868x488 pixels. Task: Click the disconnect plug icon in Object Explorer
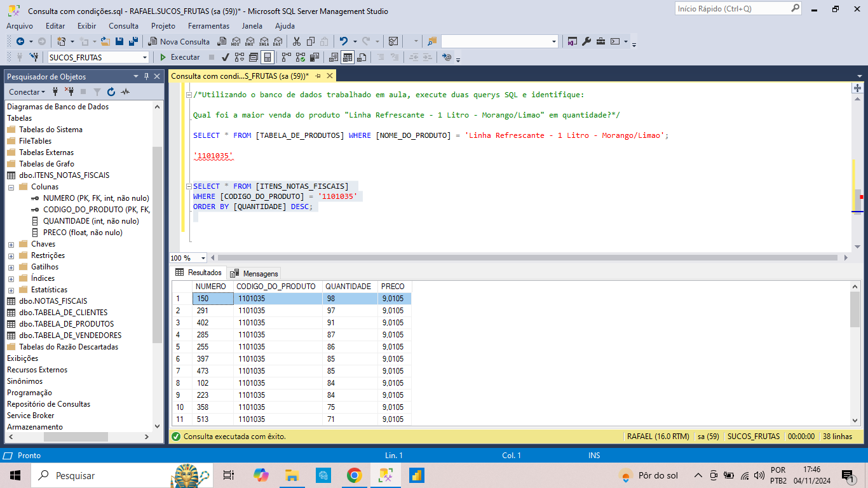coord(69,91)
